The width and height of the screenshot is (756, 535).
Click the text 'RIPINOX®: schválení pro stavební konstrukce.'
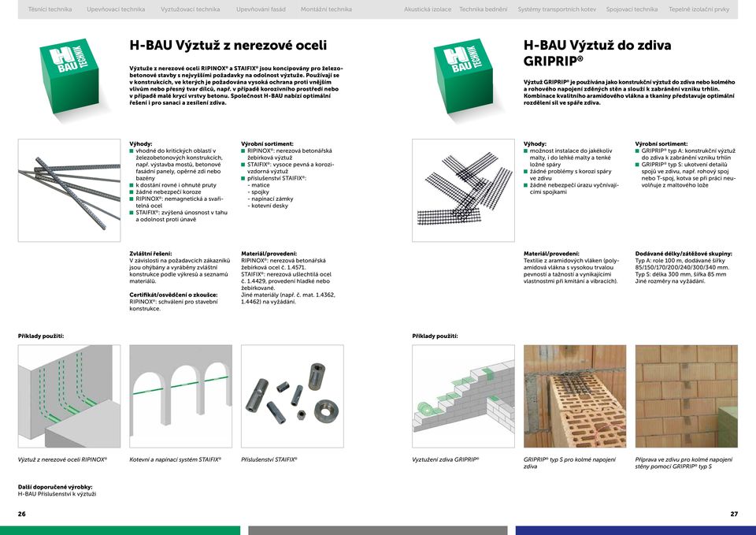point(173,305)
